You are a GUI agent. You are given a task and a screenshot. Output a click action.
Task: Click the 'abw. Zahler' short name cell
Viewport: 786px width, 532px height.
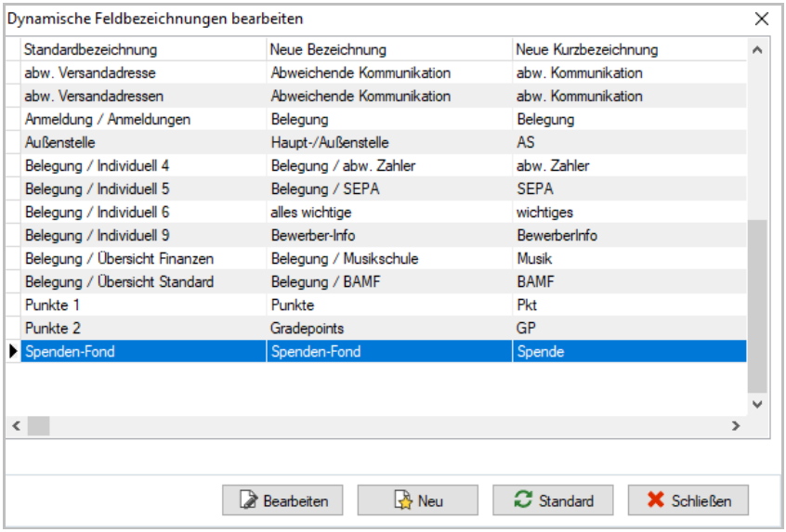630,165
